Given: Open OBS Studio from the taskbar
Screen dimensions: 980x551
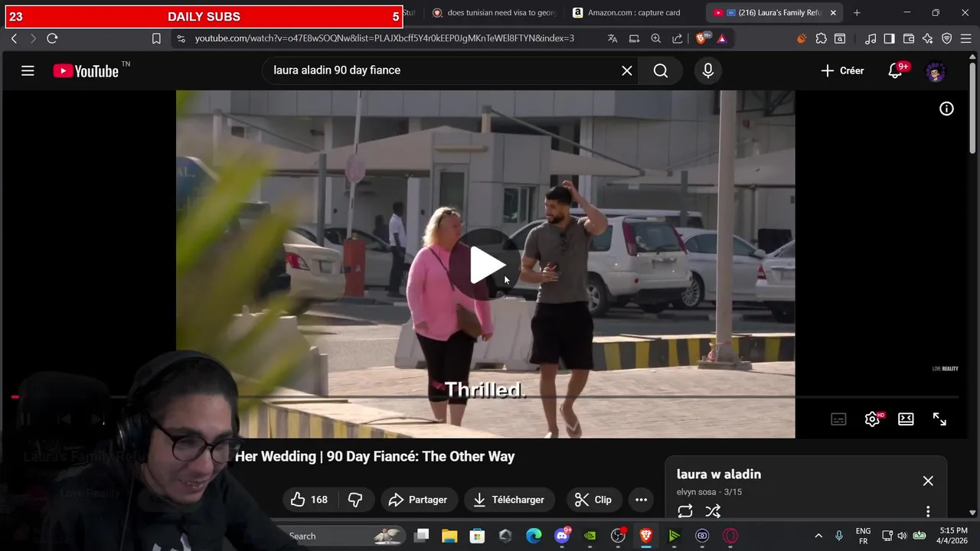Looking at the screenshot, I should point(618,536).
